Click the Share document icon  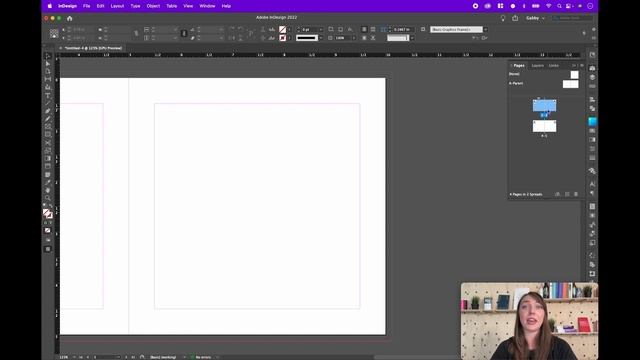515,18
